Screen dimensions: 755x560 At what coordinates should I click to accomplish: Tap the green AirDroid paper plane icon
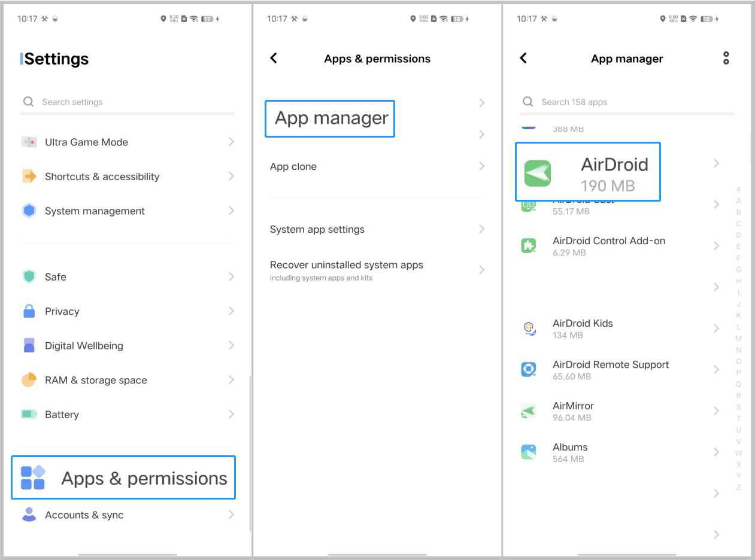coord(537,174)
